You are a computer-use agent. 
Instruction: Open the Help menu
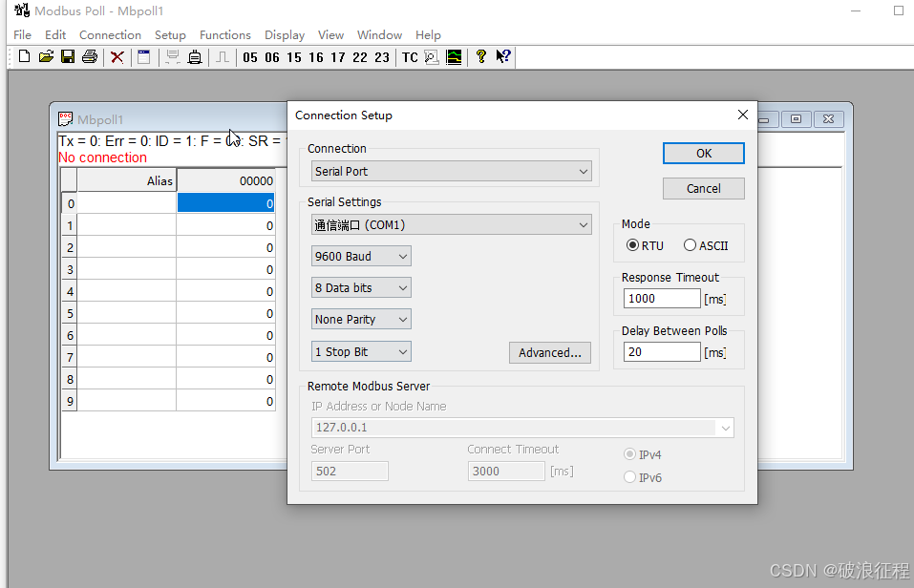pos(428,35)
